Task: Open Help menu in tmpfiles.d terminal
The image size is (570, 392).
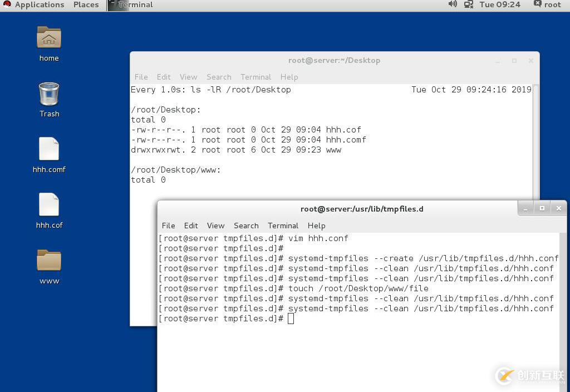Action: 316,226
